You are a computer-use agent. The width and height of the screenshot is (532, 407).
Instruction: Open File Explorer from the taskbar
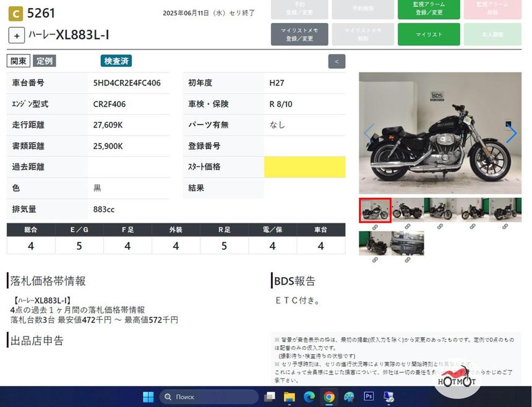[x=289, y=396]
